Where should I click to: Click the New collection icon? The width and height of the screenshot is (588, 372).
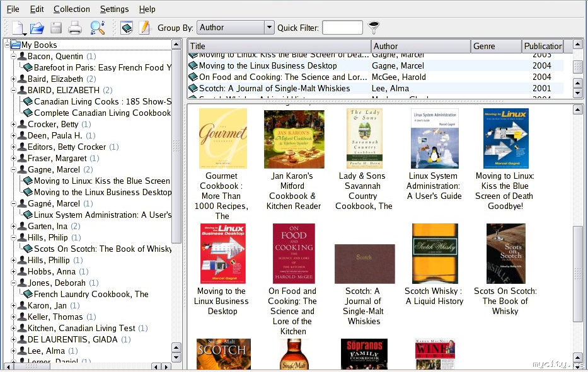pyautogui.click(x=17, y=28)
